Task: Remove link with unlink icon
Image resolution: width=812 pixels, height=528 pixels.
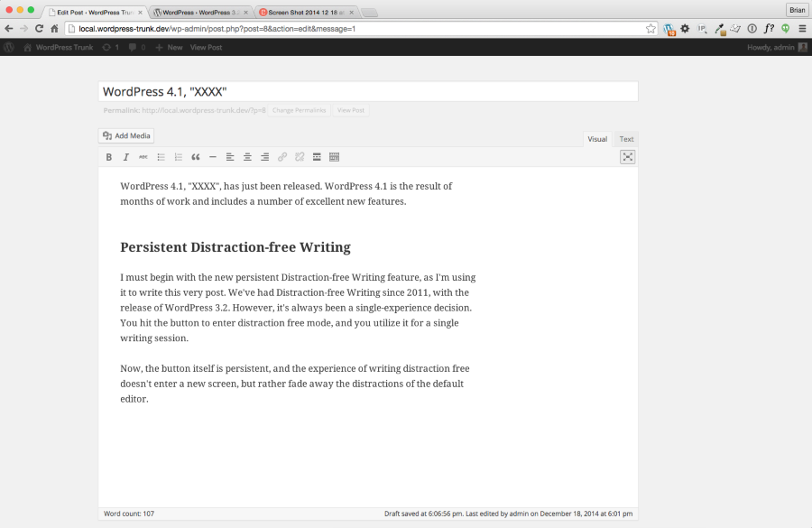Action: coord(300,157)
